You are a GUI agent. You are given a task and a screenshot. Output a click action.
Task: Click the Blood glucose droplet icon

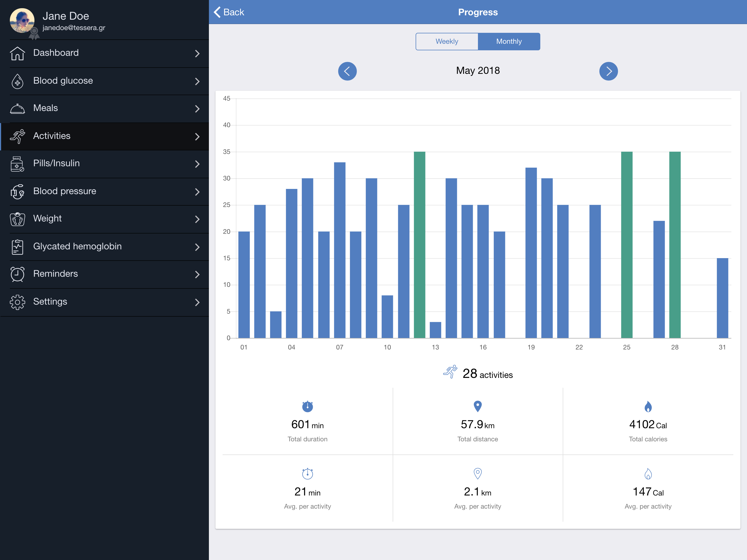(17, 81)
